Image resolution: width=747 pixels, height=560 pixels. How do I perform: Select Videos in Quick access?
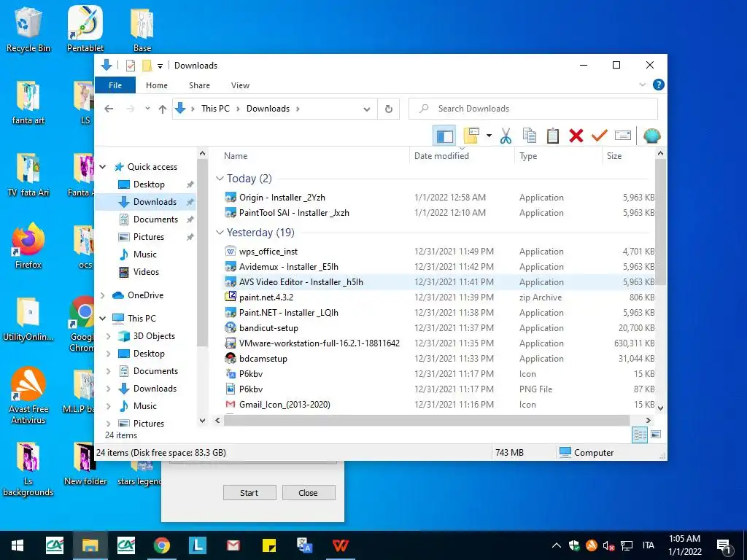[145, 272]
